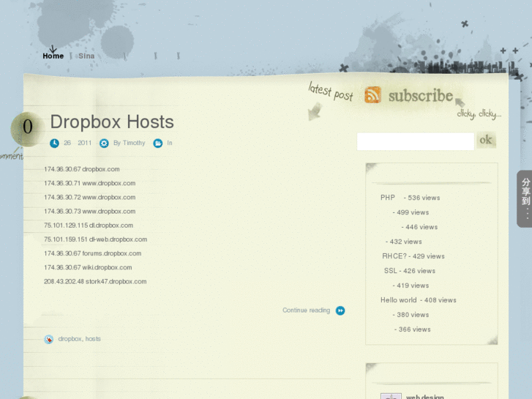Select text 174.36.30.67 wiki.dropbox.com
Viewport: 532px width, 399px height.
coord(88,267)
